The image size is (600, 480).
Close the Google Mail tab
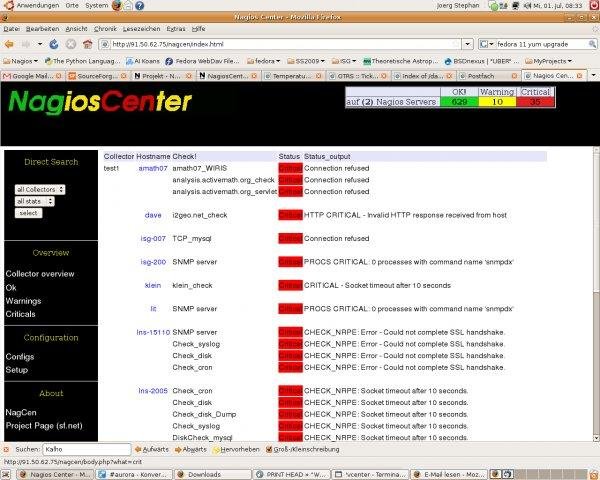click(59, 76)
